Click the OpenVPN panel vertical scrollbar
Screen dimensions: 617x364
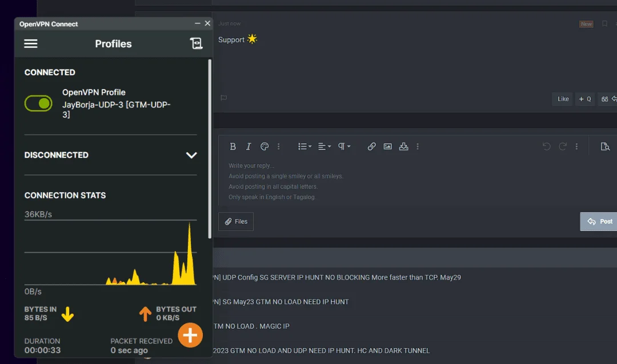tap(210, 148)
